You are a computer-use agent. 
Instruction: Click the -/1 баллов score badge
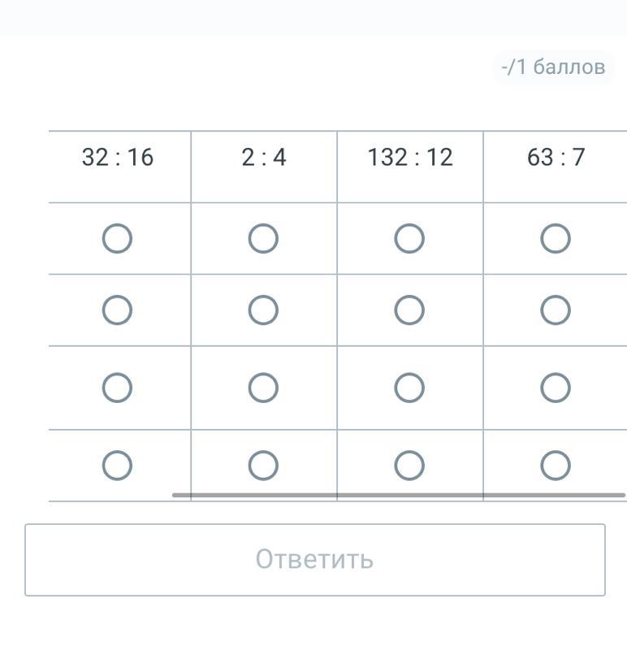[553, 67]
